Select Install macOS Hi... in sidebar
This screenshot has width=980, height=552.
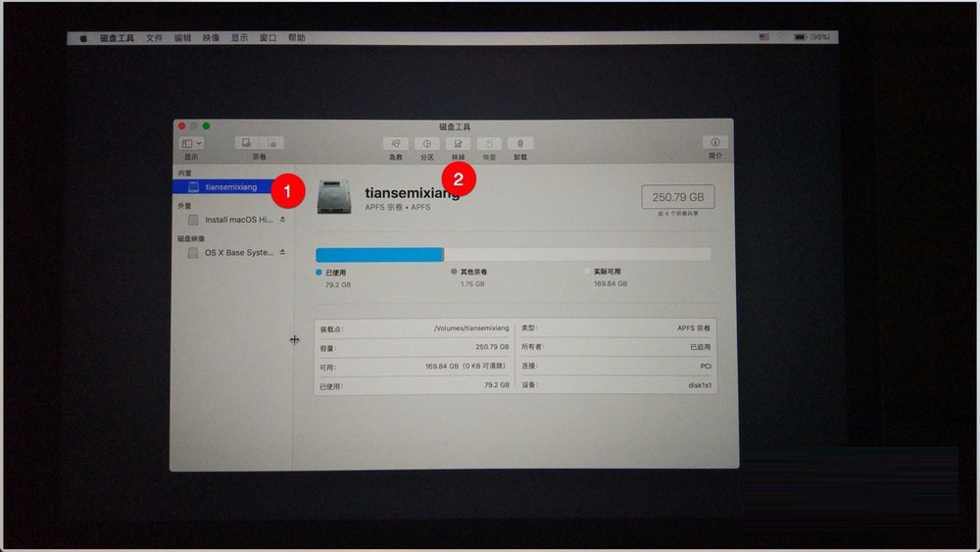coord(239,220)
